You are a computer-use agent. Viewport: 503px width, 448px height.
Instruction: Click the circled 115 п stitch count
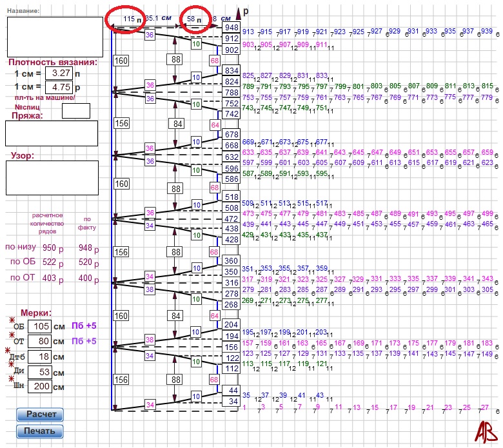(x=128, y=20)
